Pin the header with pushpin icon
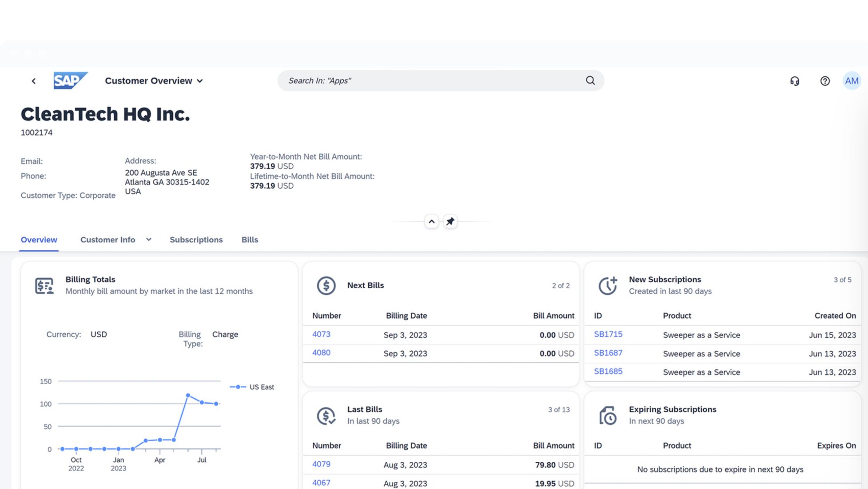The width and height of the screenshot is (868, 489). click(450, 221)
